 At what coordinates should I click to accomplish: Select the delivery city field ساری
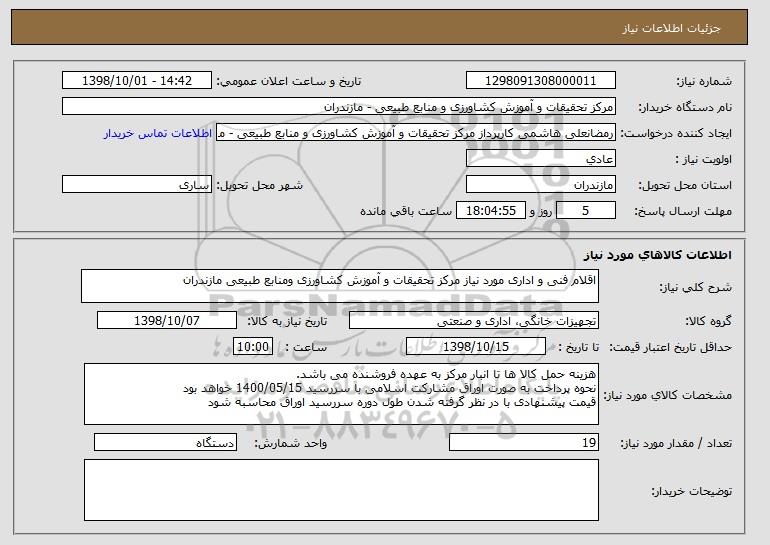pos(137,185)
